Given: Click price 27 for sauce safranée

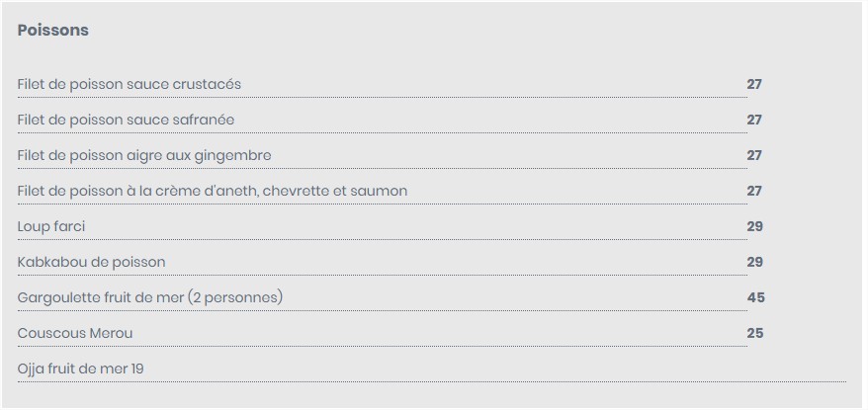Looking at the screenshot, I should [754, 120].
